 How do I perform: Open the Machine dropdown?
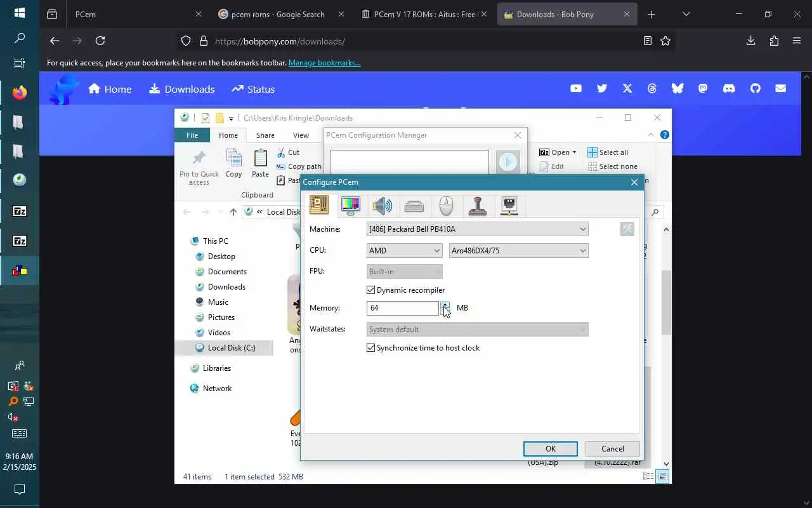tap(477, 229)
